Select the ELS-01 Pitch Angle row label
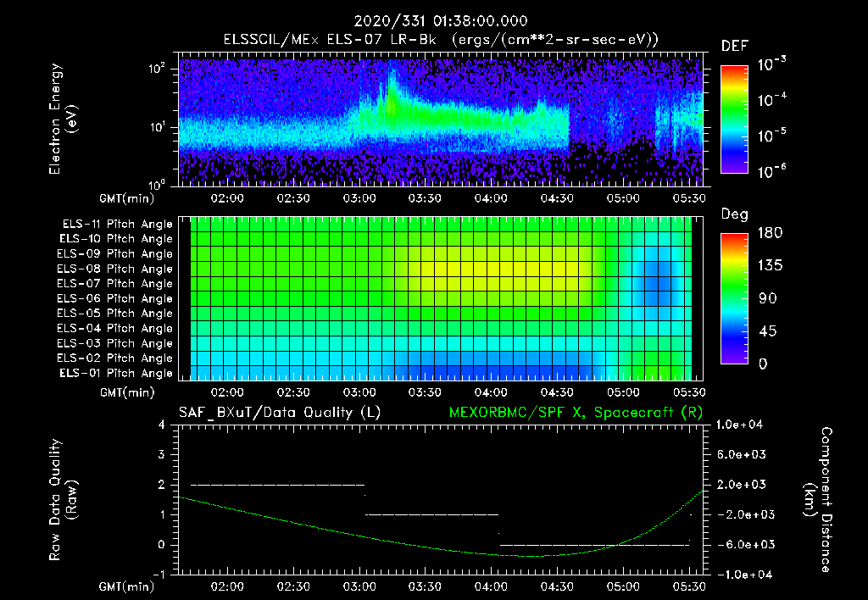This screenshot has width=868, height=600. click(x=116, y=373)
